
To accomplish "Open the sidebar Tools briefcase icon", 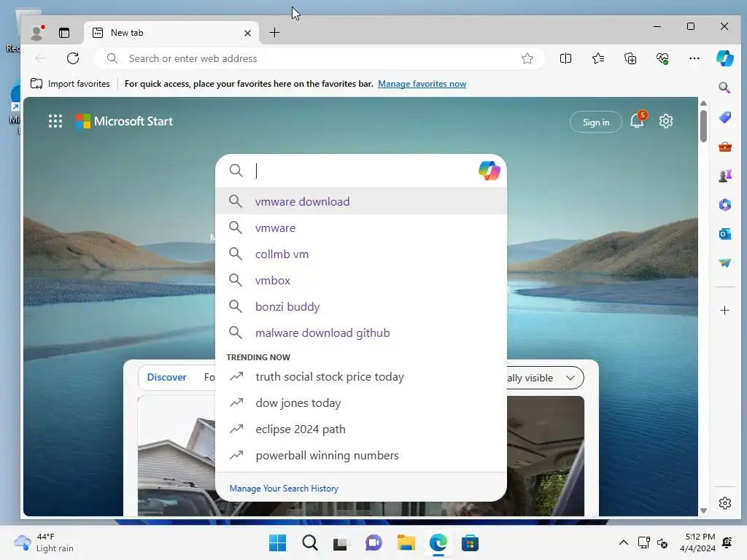I will [x=724, y=147].
